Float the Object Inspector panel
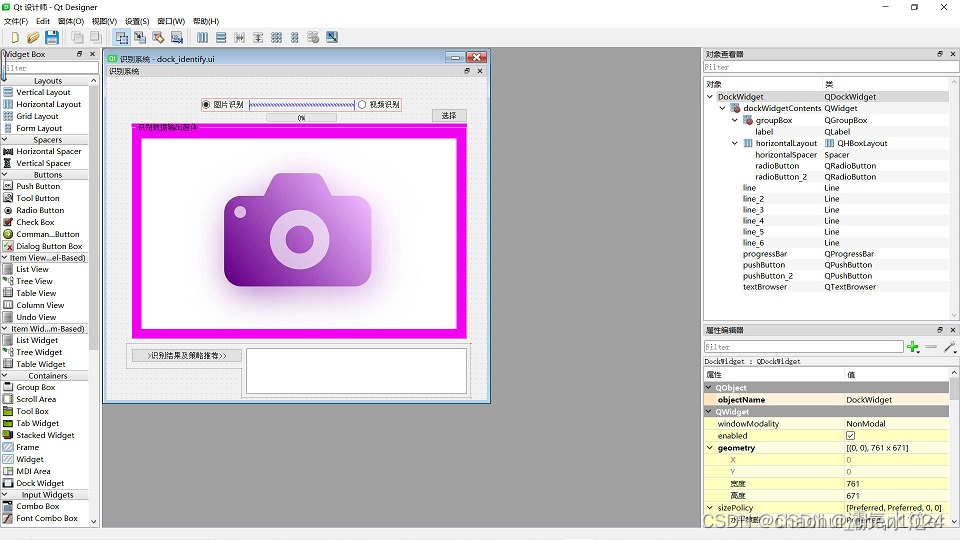960x540 pixels. [940, 54]
